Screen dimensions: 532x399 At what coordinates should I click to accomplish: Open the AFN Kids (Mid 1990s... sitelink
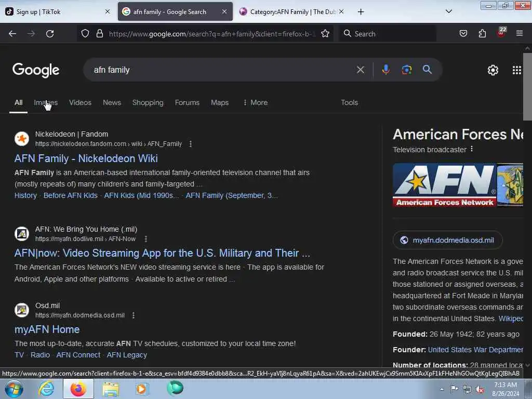click(x=141, y=195)
